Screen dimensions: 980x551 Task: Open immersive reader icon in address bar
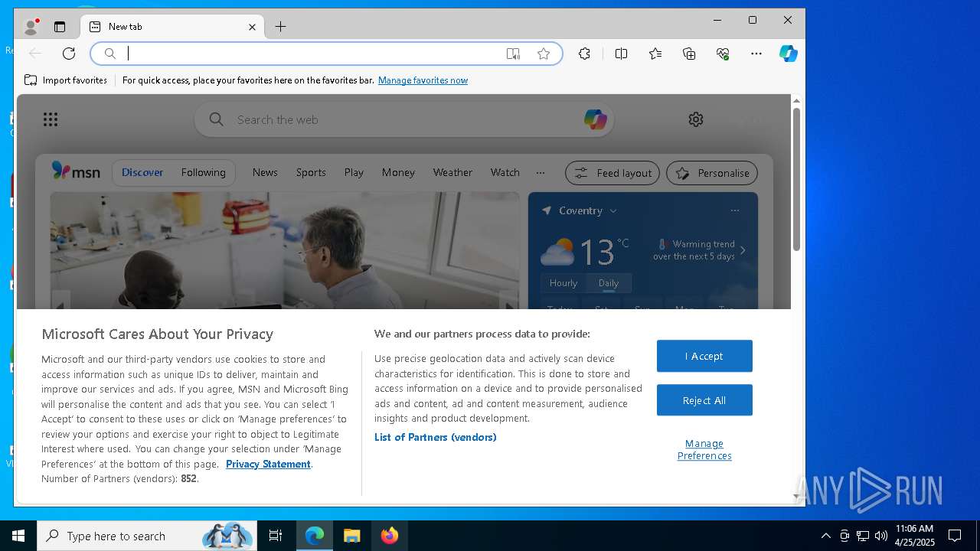click(513, 54)
